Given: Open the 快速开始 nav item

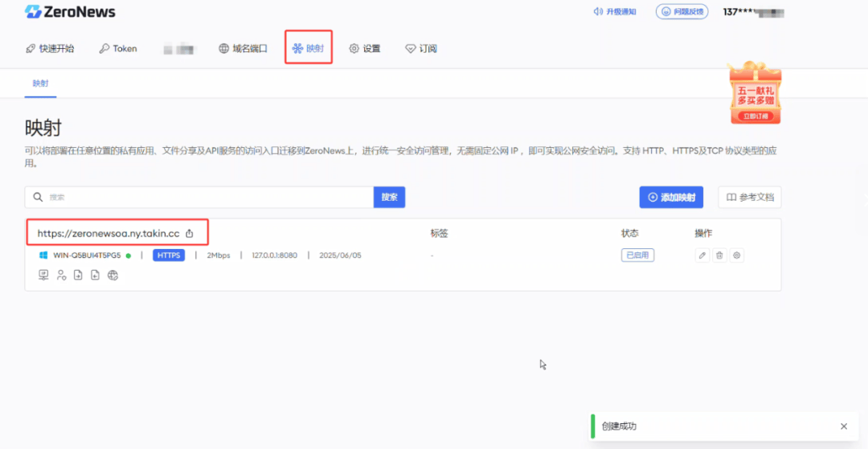Looking at the screenshot, I should [x=50, y=49].
